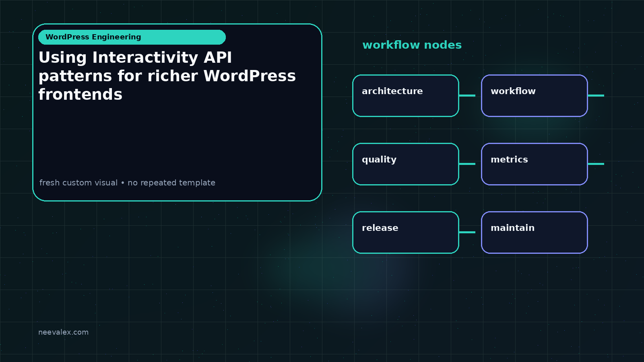The image size is (644, 362).
Task: Click the neevalex.com link
Action: (63, 332)
